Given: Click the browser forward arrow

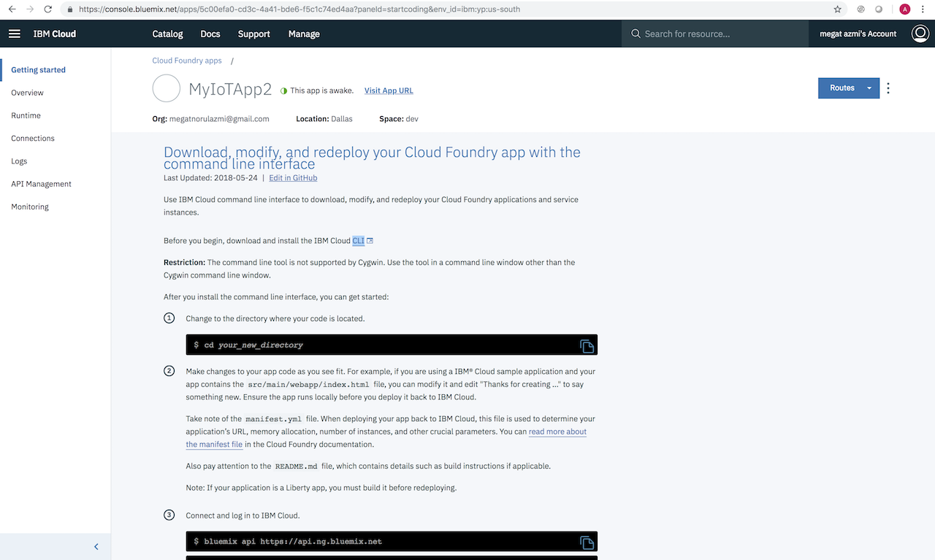Looking at the screenshot, I should pyautogui.click(x=30, y=9).
